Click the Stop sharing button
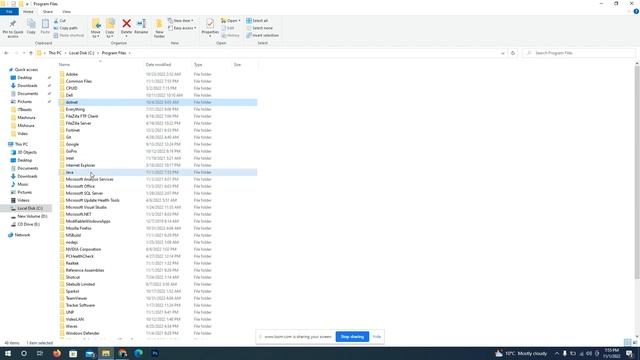Viewport: 640px width, 360px height. click(352, 337)
